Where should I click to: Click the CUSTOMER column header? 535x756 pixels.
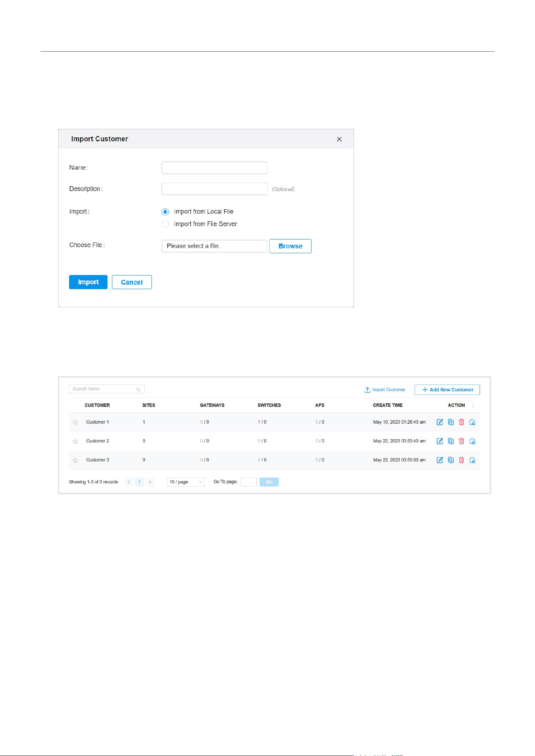click(97, 405)
